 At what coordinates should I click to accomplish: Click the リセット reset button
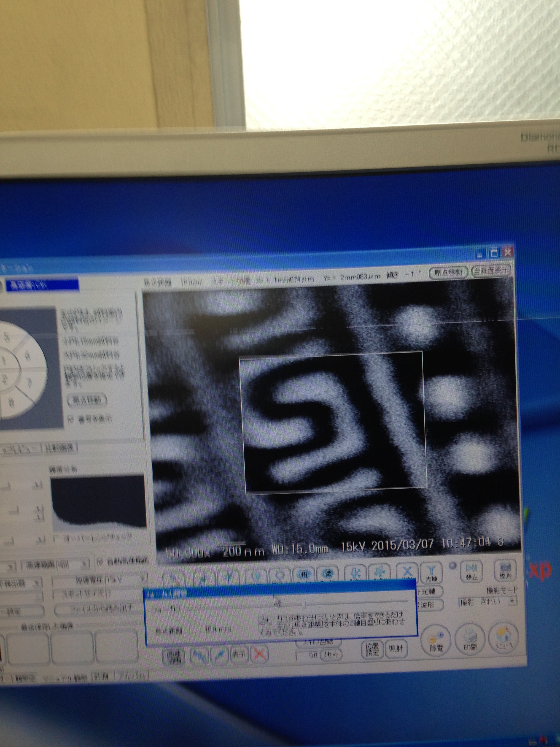331,655
